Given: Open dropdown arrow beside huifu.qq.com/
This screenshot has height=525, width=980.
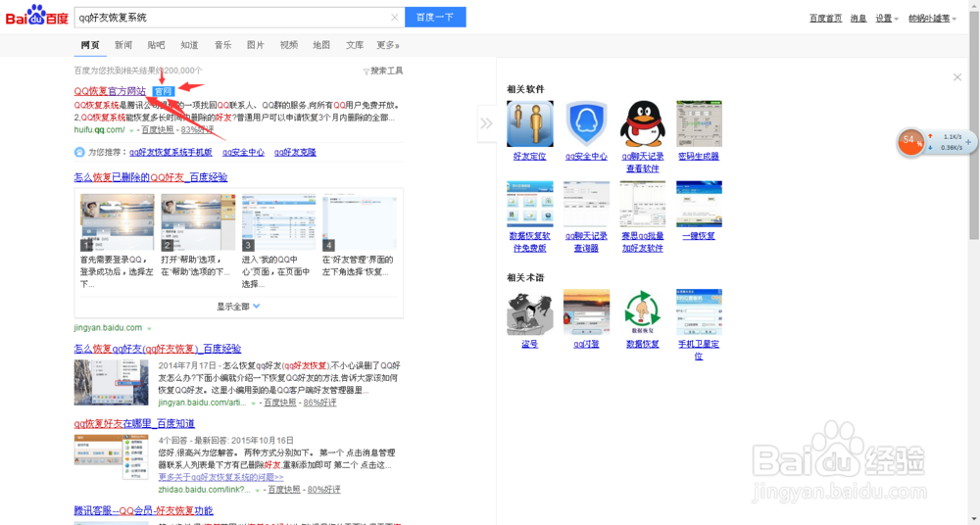Looking at the screenshot, I should pos(131,130).
